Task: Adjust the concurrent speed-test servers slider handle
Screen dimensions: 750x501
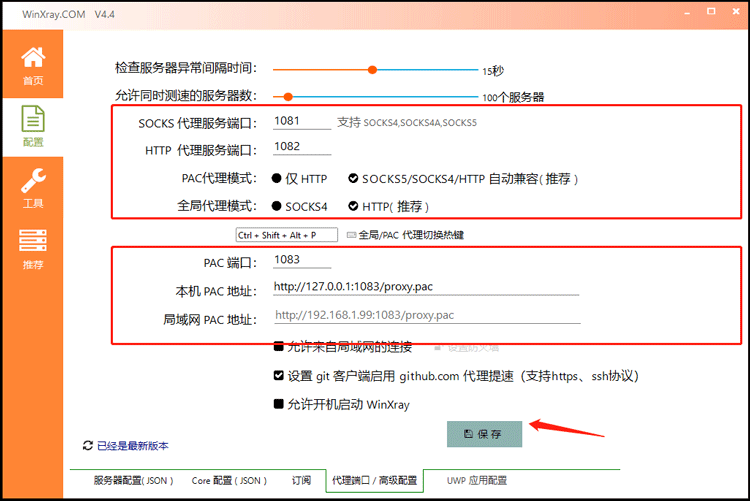Action: coord(288,97)
